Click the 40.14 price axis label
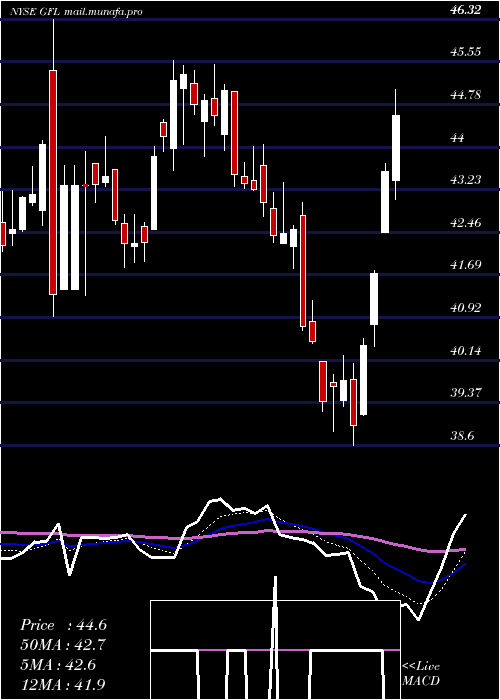Screen dimensions: 500x700 coord(466,350)
